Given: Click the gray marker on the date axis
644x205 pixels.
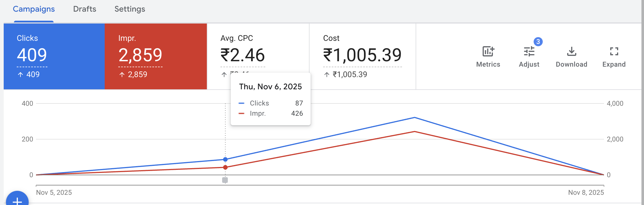Looking at the screenshot, I should (225, 180).
